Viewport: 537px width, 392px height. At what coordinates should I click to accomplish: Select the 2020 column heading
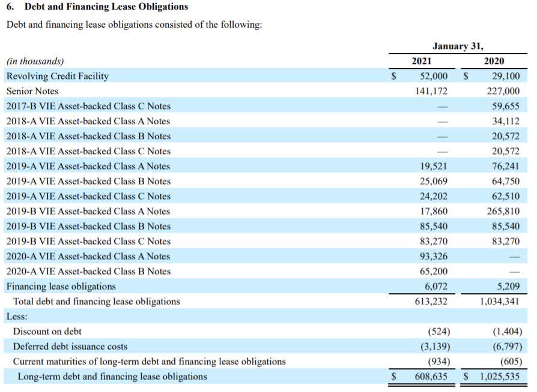494,61
